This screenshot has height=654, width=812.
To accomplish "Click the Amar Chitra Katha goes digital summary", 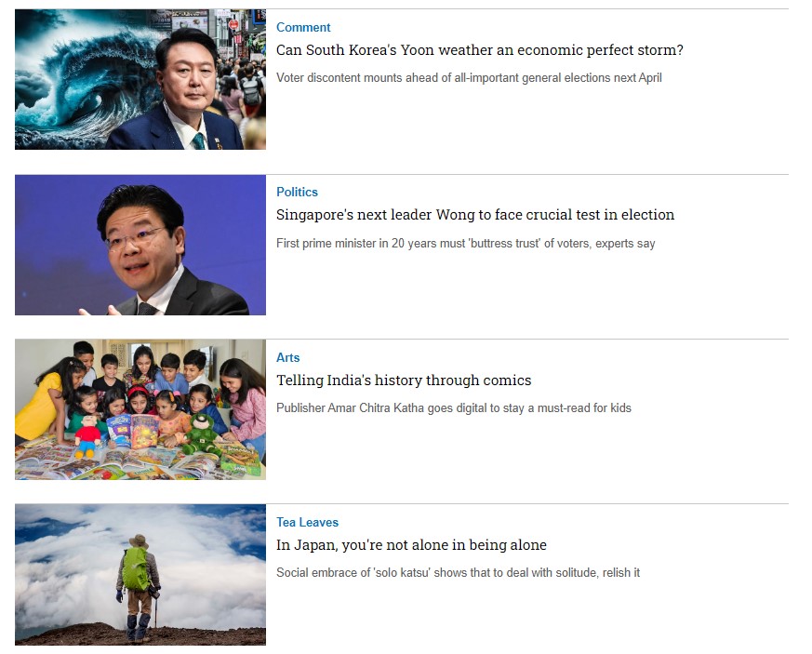I will [454, 408].
